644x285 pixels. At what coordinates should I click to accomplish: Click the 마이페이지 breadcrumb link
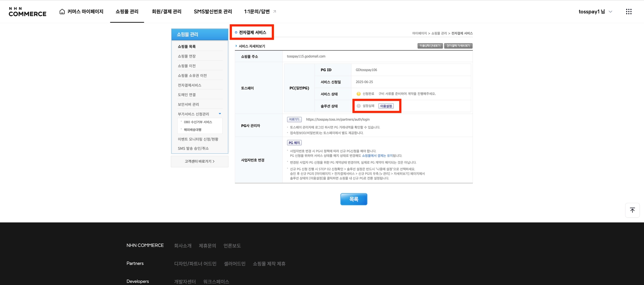point(419,33)
